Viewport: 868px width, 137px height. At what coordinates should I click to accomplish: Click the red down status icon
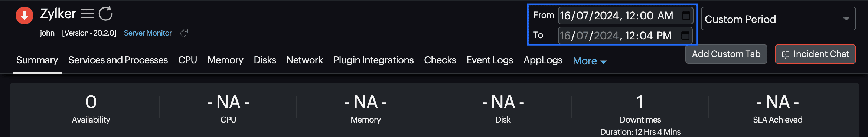point(25,16)
